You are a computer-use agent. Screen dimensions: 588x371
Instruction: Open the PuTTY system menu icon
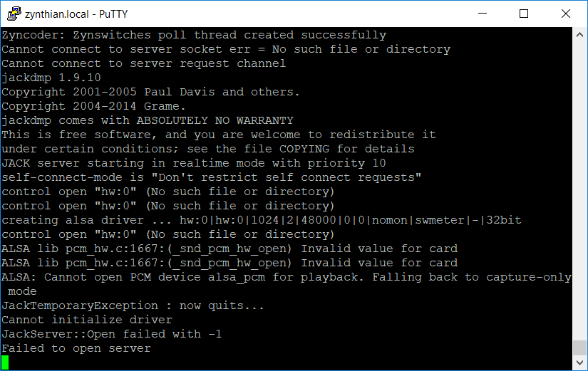coord(14,14)
